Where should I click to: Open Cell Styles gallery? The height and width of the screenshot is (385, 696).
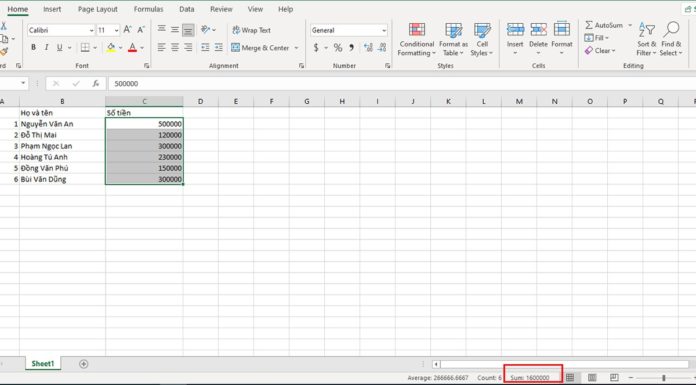[482, 40]
